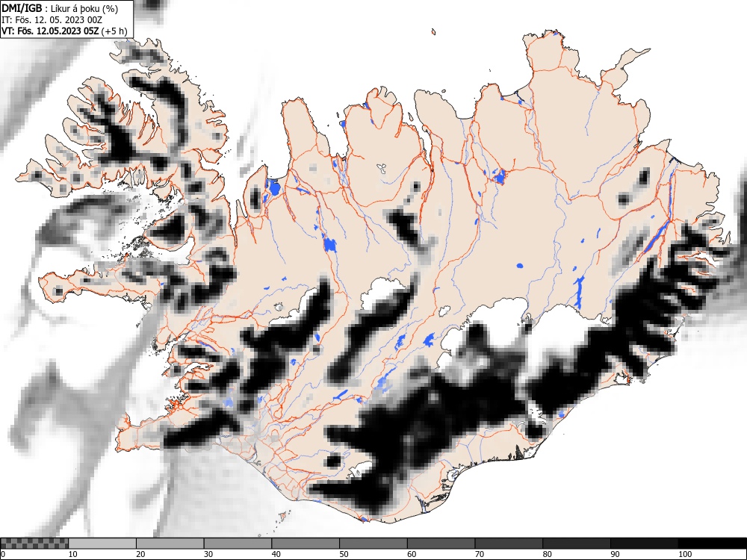Click the title 'DMI/IGB : Líkur á þoku (%)'
The height and width of the screenshot is (560, 747).
pos(60,8)
